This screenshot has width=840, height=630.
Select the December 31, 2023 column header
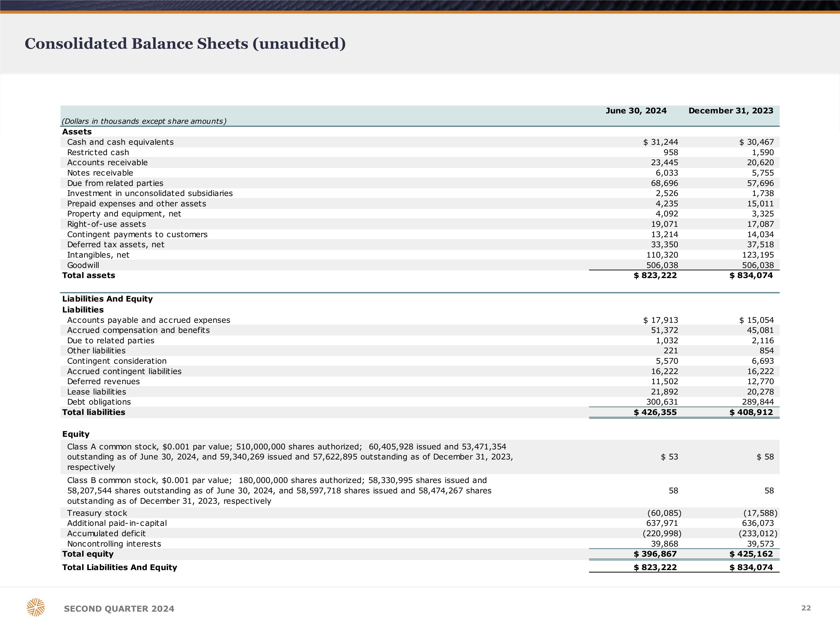pyautogui.click(x=731, y=111)
